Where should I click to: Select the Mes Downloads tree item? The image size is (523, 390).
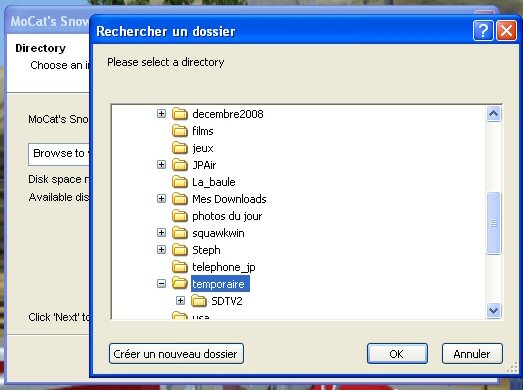(229, 199)
